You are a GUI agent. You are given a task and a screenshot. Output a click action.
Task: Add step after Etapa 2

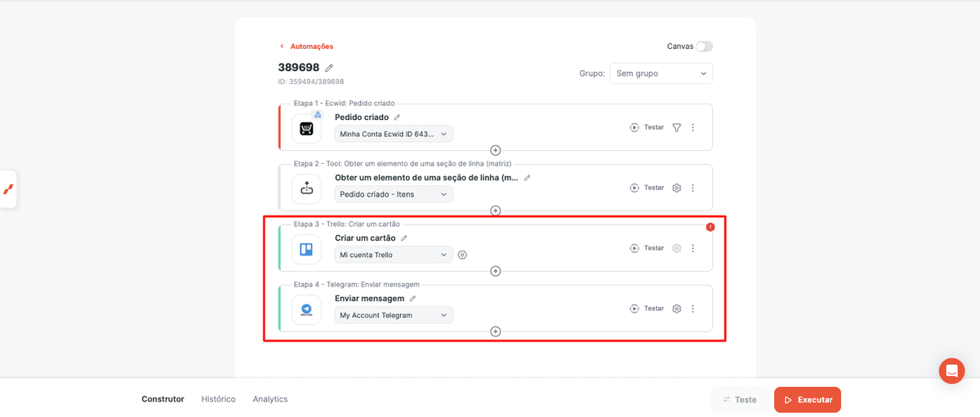[495, 211]
